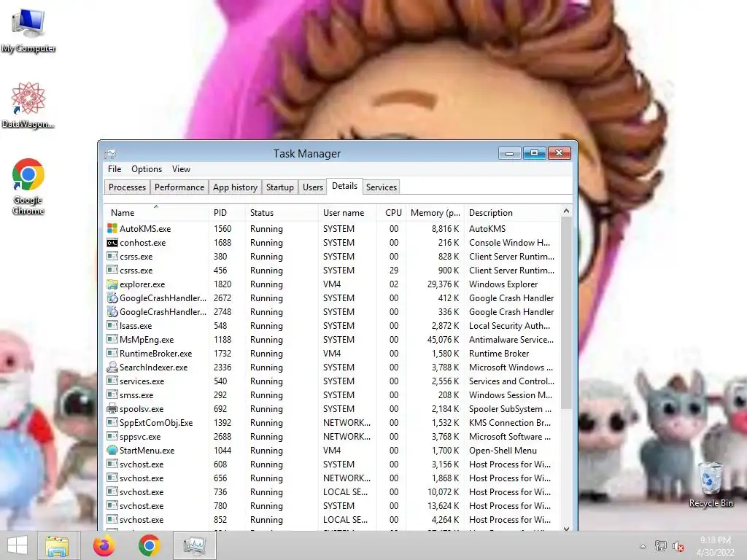Select svchost.exe with PID 656
This screenshot has width=747, height=560.
[x=332, y=478]
